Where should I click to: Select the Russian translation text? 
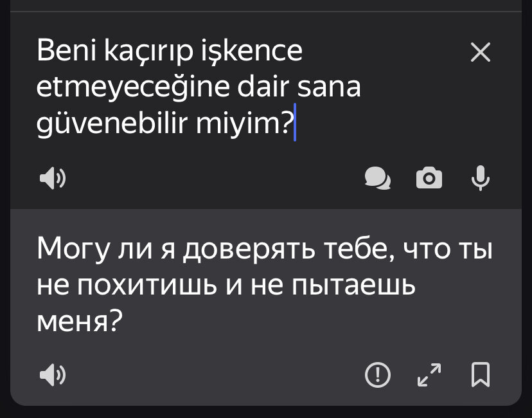tap(257, 281)
